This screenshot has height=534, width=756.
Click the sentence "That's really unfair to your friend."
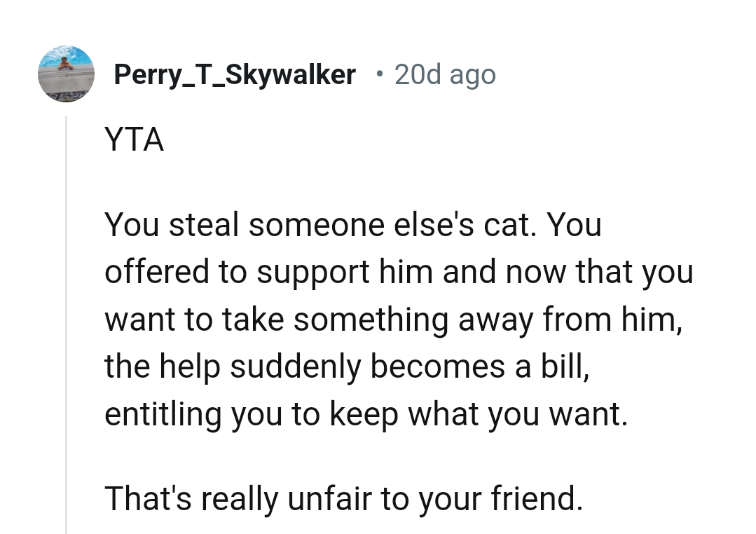343,498
